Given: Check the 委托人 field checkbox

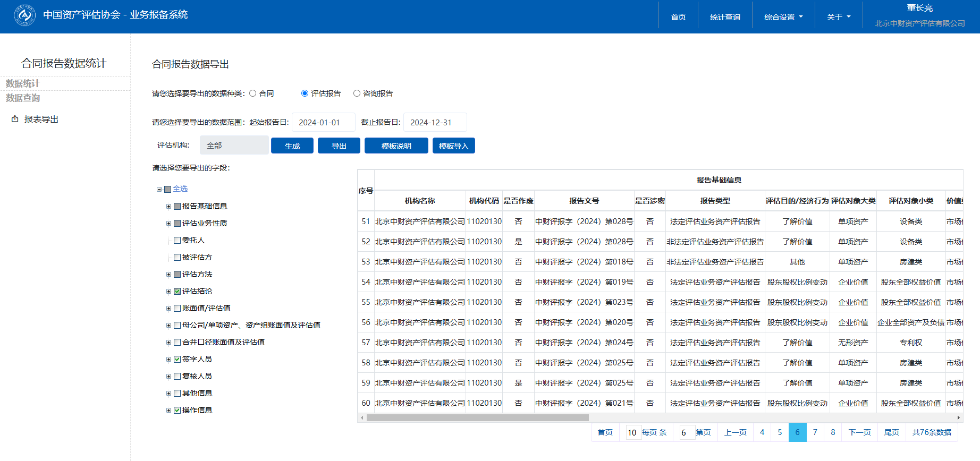Looking at the screenshot, I should [x=178, y=240].
